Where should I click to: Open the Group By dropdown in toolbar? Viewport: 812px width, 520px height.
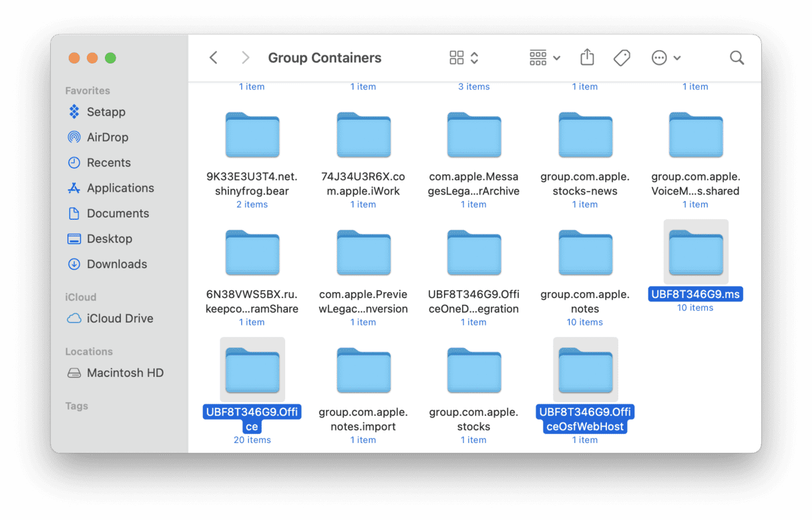(545, 58)
